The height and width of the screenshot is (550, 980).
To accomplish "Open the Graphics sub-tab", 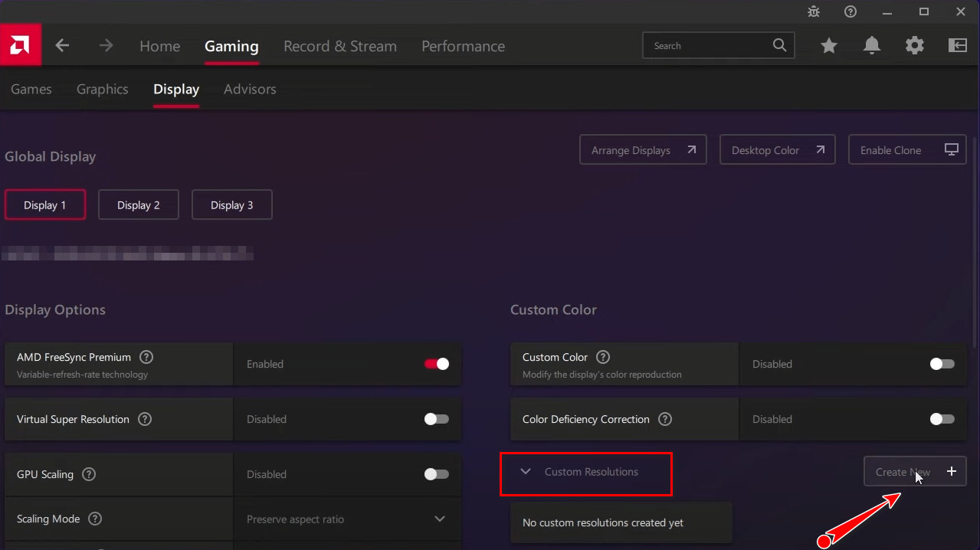I will [102, 89].
